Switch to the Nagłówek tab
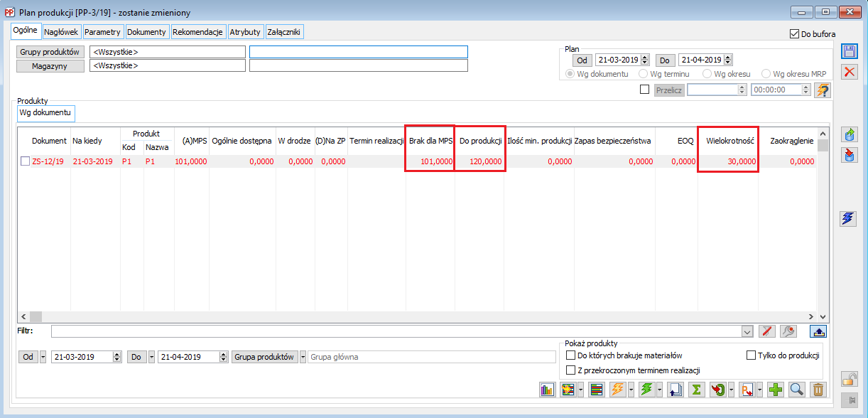The image size is (868, 418). pos(61,32)
